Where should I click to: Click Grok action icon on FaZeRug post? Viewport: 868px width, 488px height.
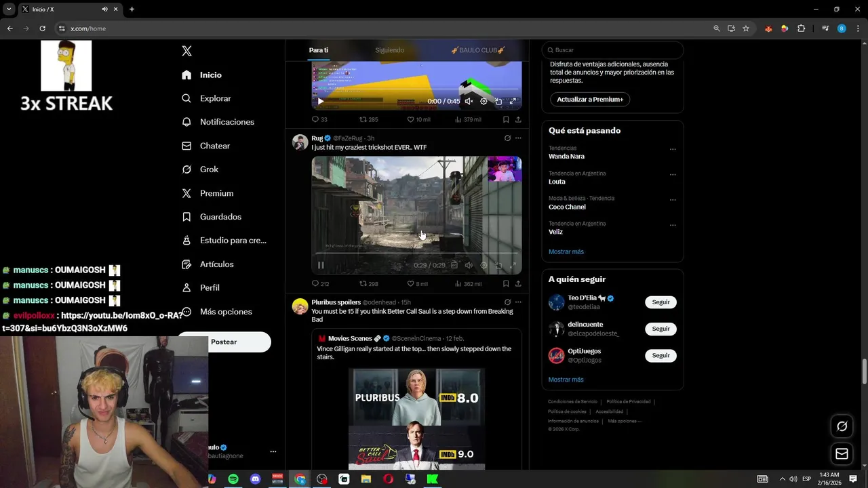coord(507,138)
